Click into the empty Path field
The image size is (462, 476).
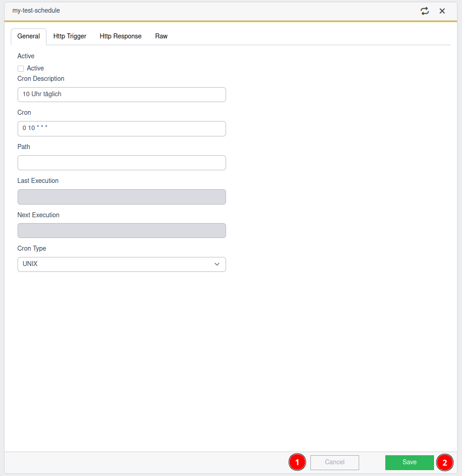pyautogui.click(x=122, y=163)
